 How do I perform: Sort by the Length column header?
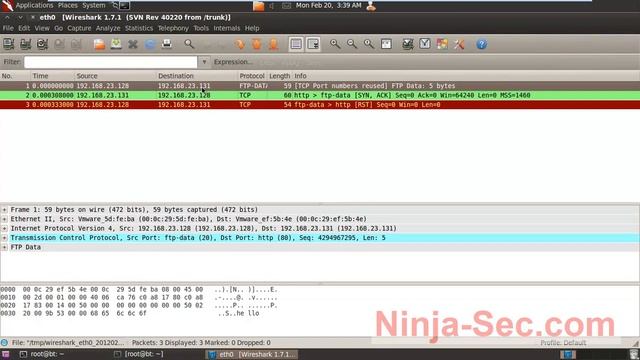pyautogui.click(x=280, y=76)
